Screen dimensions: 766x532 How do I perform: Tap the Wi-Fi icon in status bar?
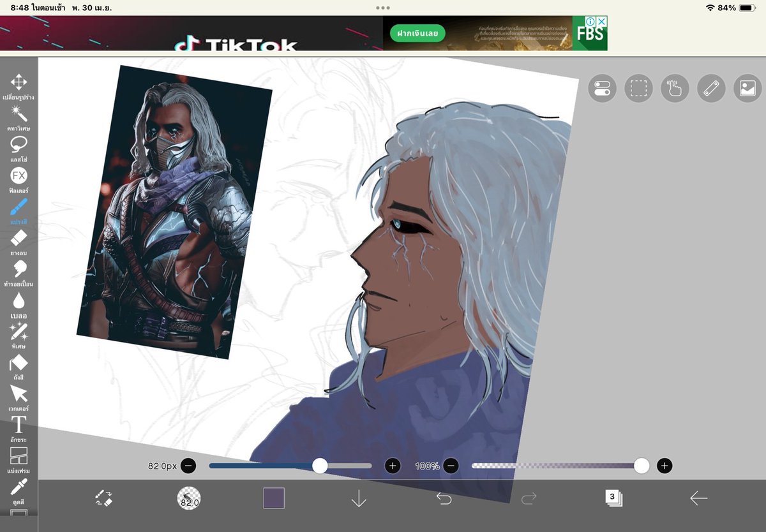tap(710, 8)
